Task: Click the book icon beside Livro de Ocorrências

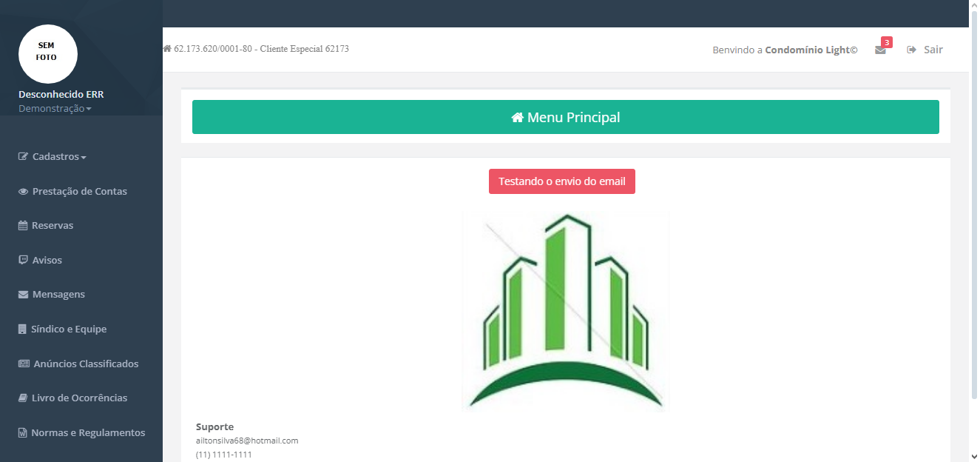Action: click(x=23, y=398)
